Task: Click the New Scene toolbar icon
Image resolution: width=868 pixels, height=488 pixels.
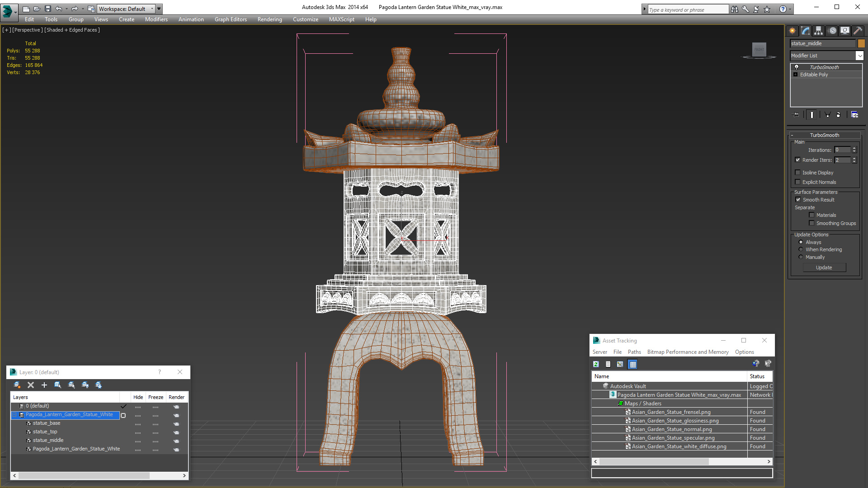Action: (26, 9)
